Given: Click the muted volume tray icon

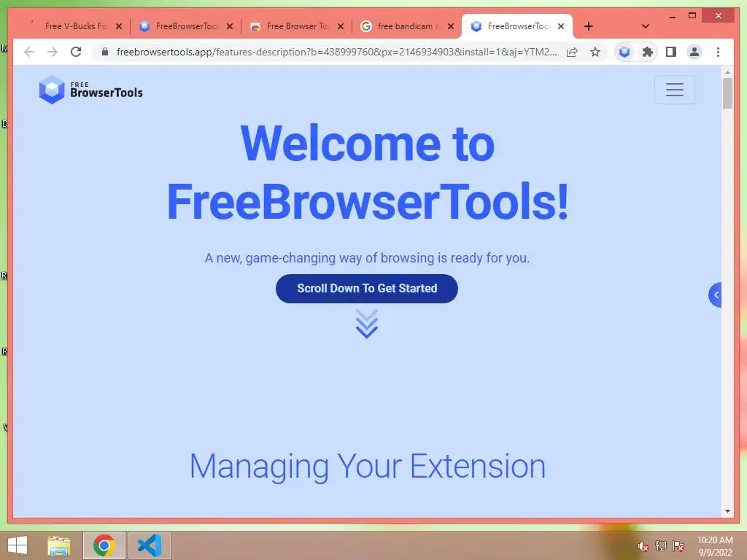Looking at the screenshot, I should (x=643, y=546).
